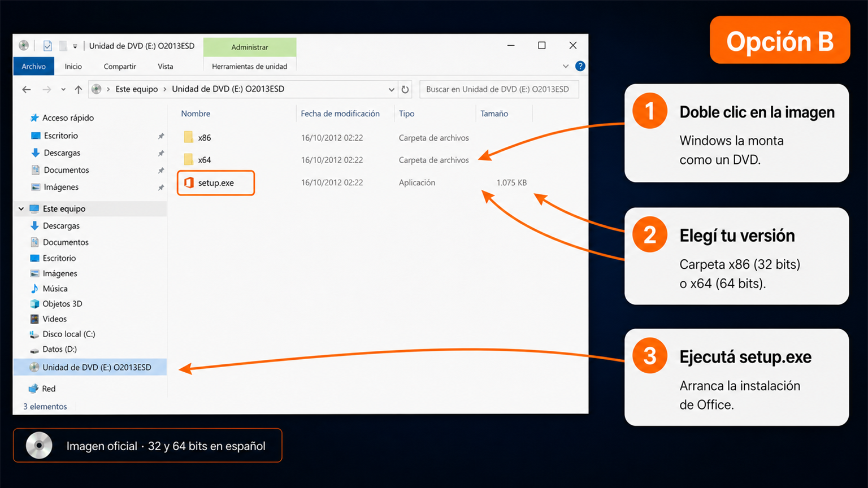Click the New folder quick access icon
This screenshot has width=868, height=488.
[x=63, y=46]
